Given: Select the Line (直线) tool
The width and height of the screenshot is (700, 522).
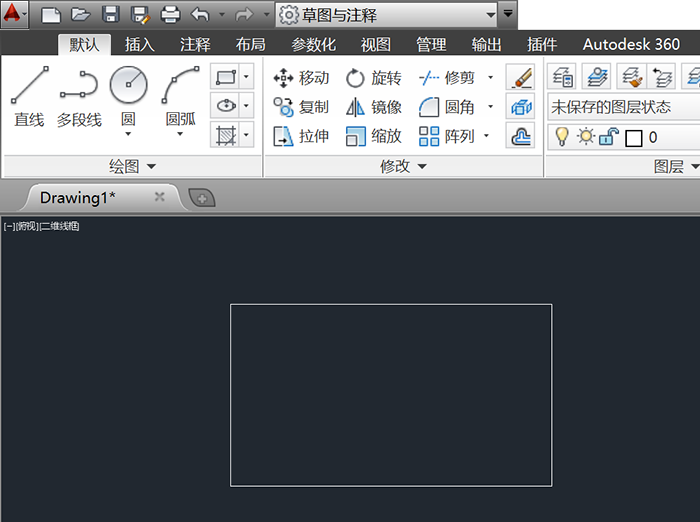Looking at the screenshot, I should (29, 97).
